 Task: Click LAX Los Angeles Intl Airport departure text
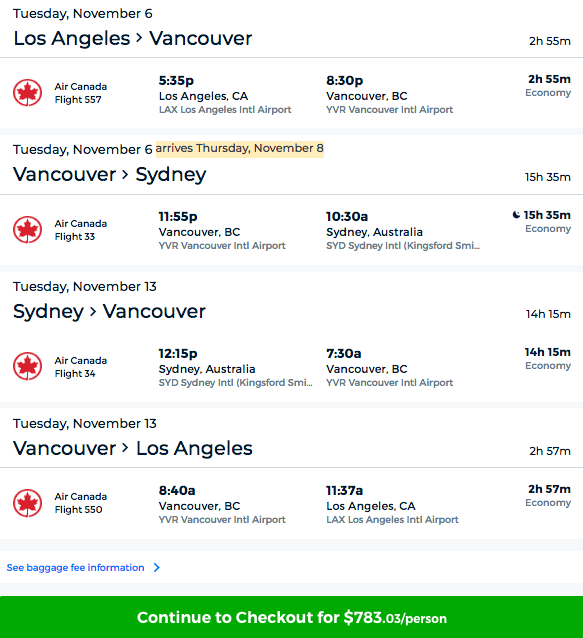pos(225,110)
